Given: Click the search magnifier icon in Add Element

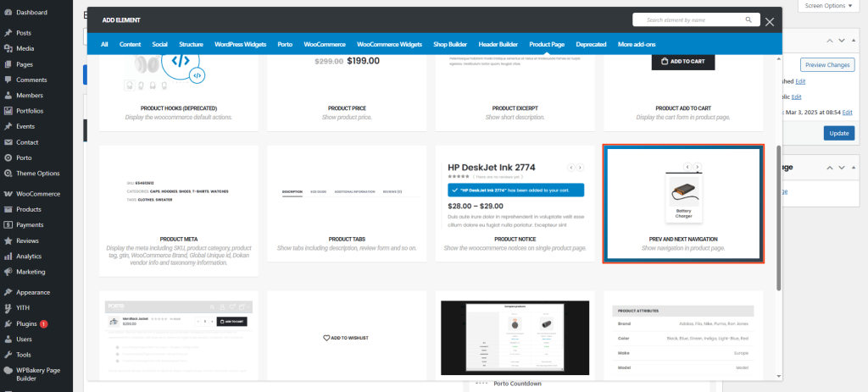Looking at the screenshot, I should (x=748, y=19).
